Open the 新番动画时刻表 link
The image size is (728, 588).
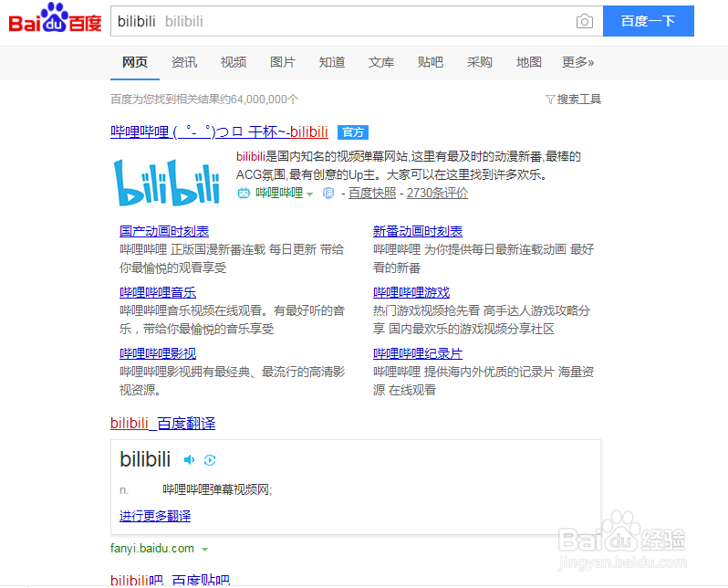(418, 231)
